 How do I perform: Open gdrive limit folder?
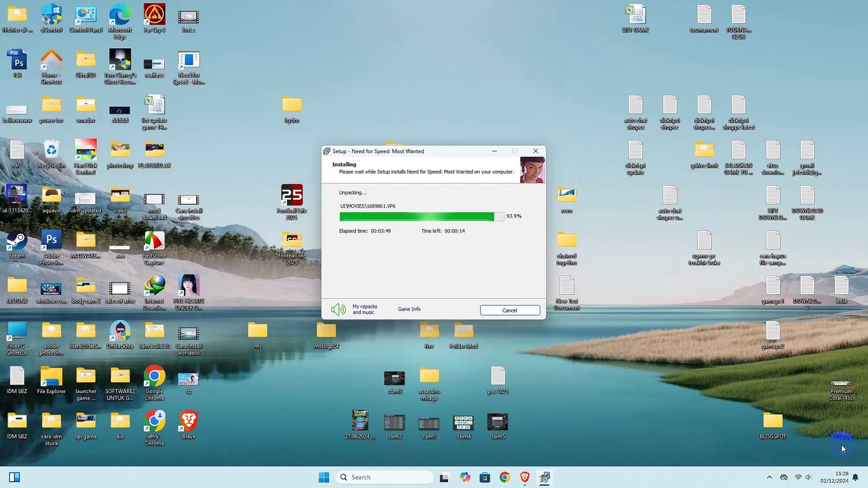point(704,155)
